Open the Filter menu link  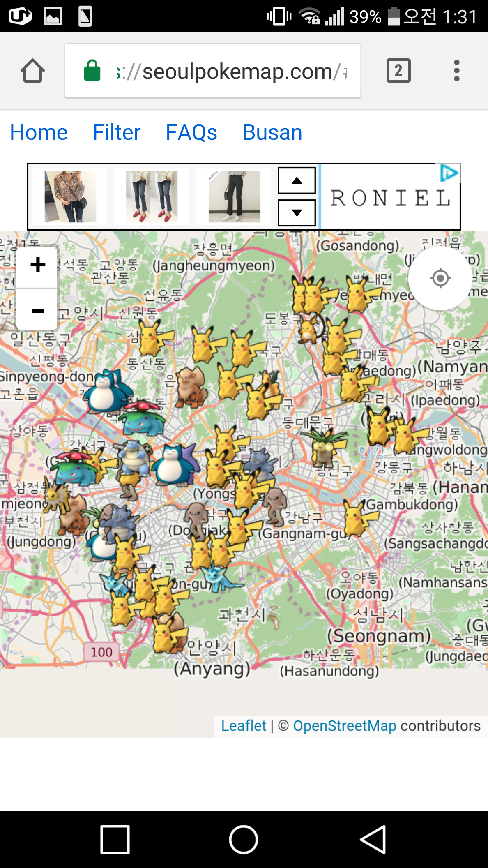[117, 132]
